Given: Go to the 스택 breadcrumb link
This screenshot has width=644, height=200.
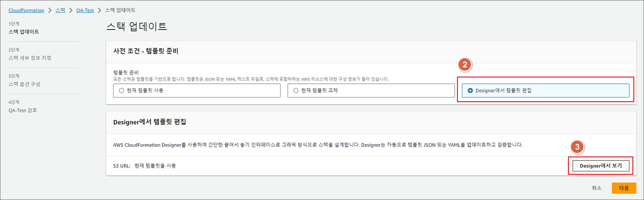Looking at the screenshot, I should click(x=61, y=10).
